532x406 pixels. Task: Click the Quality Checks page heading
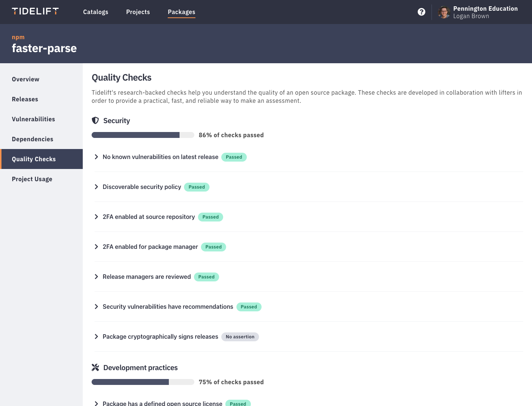coord(122,78)
